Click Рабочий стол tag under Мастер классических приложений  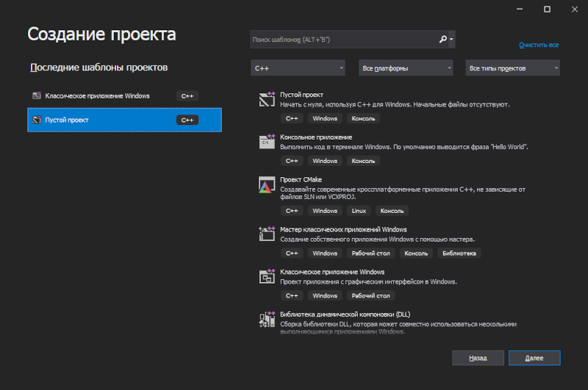point(370,253)
